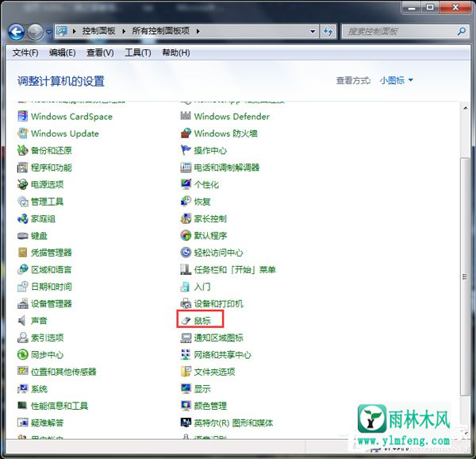
Task: Click the 设备管理器 icon
Action: pyautogui.click(x=22, y=303)
